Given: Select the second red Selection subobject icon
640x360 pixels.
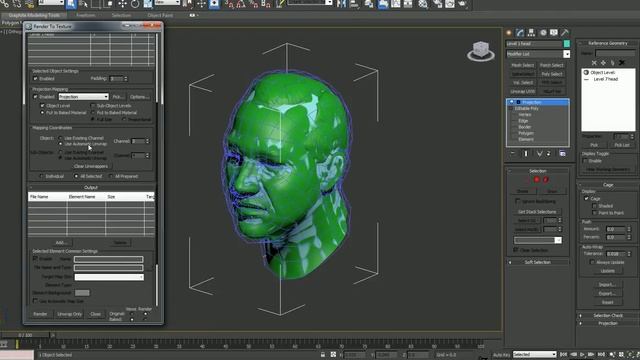Looking at the screenshot, I should coord(546,180).
